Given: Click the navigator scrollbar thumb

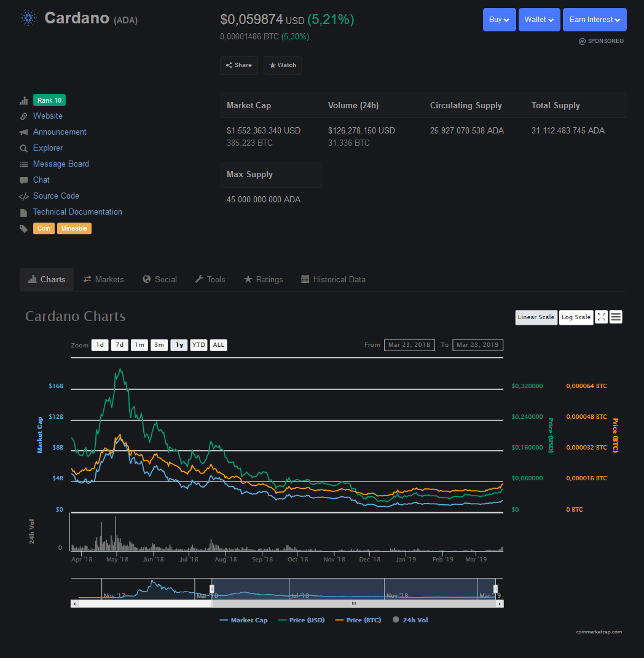Looking at the screenshot, I should (x=354, y=604).
